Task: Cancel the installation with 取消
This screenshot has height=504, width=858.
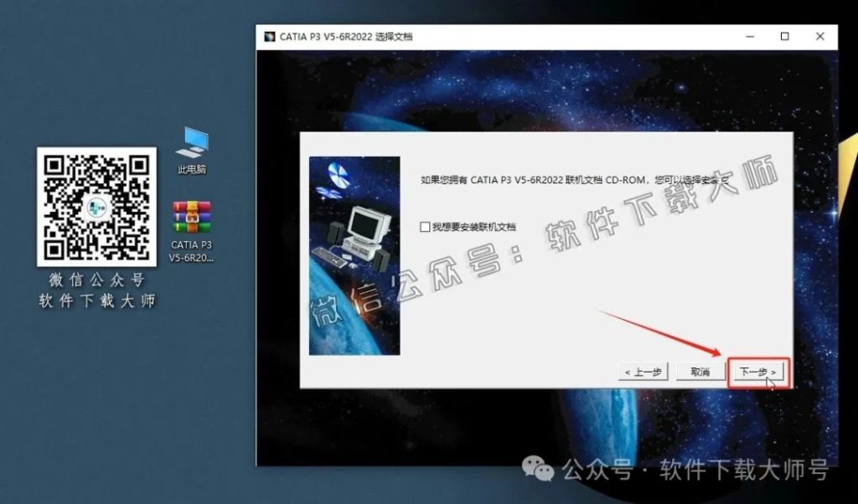Action: 700,371
